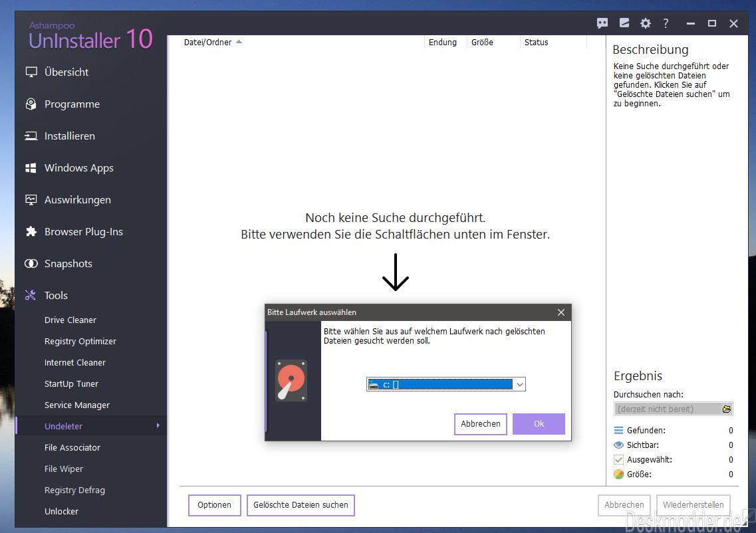Click the Browser Plug-Ins puzzle icon
The image size is (756, 533).
pos(31,231)
